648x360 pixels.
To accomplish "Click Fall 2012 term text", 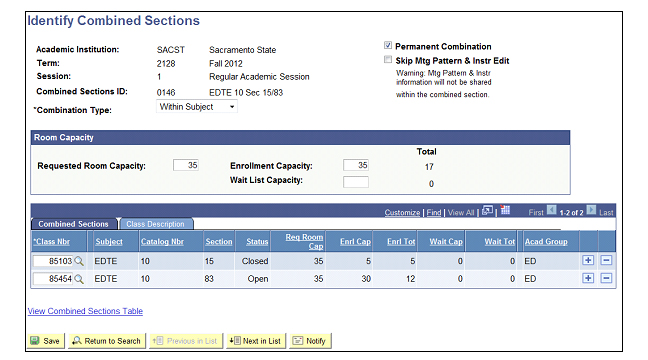I will 226,64.
